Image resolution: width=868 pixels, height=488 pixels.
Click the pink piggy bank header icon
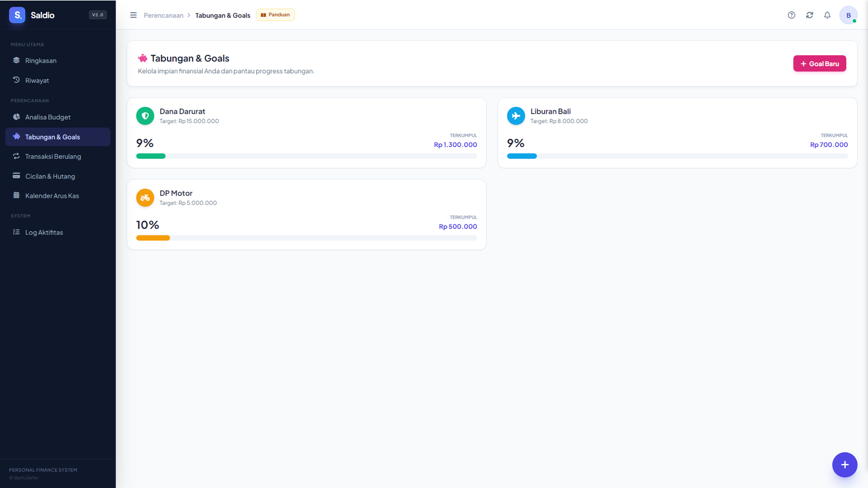(143, 59)
